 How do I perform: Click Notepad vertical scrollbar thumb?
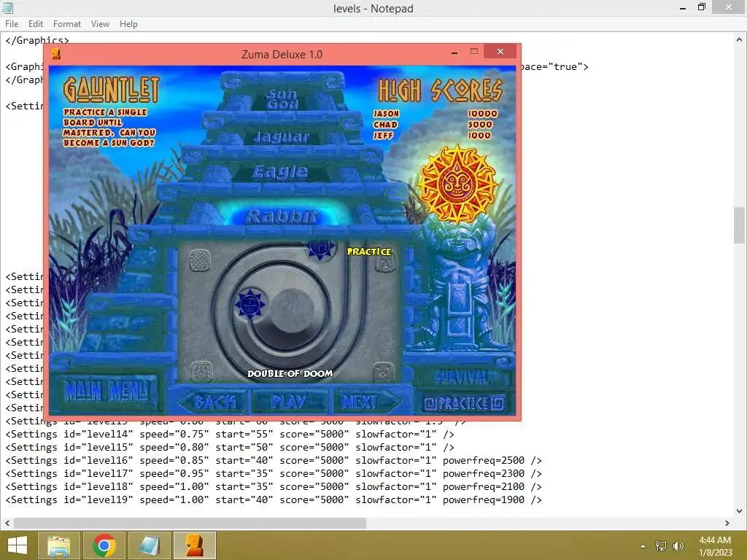(x=740, y=225)
